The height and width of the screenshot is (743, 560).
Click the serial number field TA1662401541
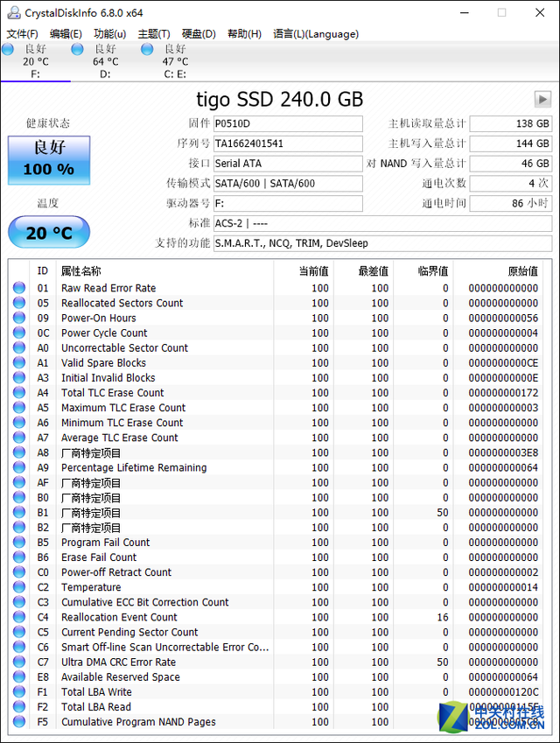tap(288, 144)
